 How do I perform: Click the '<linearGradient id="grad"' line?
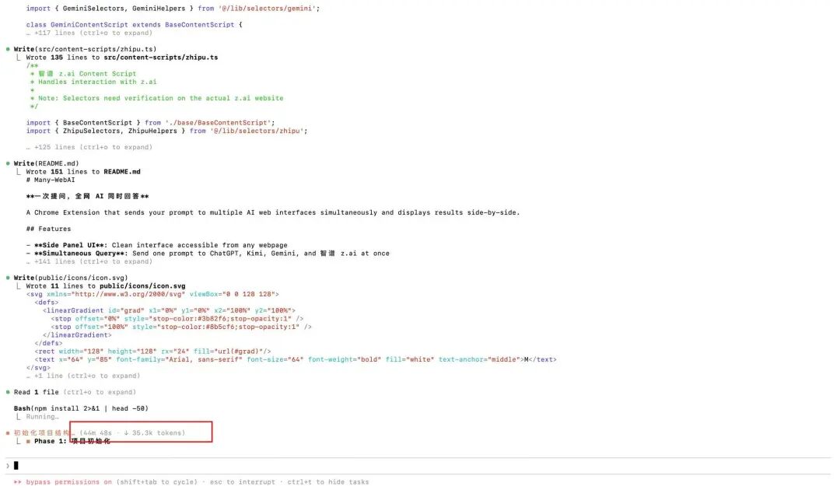(170, 310)
